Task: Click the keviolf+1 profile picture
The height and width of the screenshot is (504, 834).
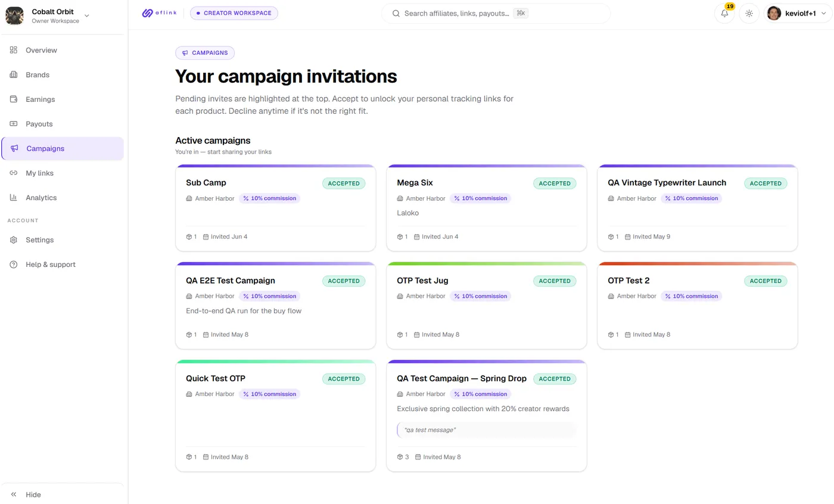Action: [774, 13]
